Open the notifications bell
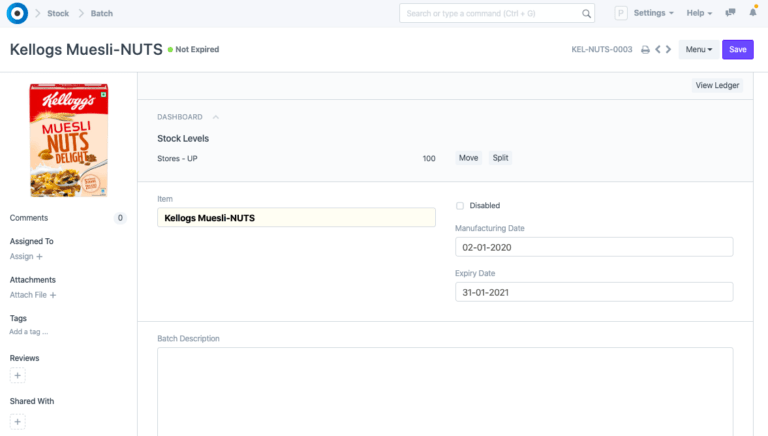 coord(753,13)
